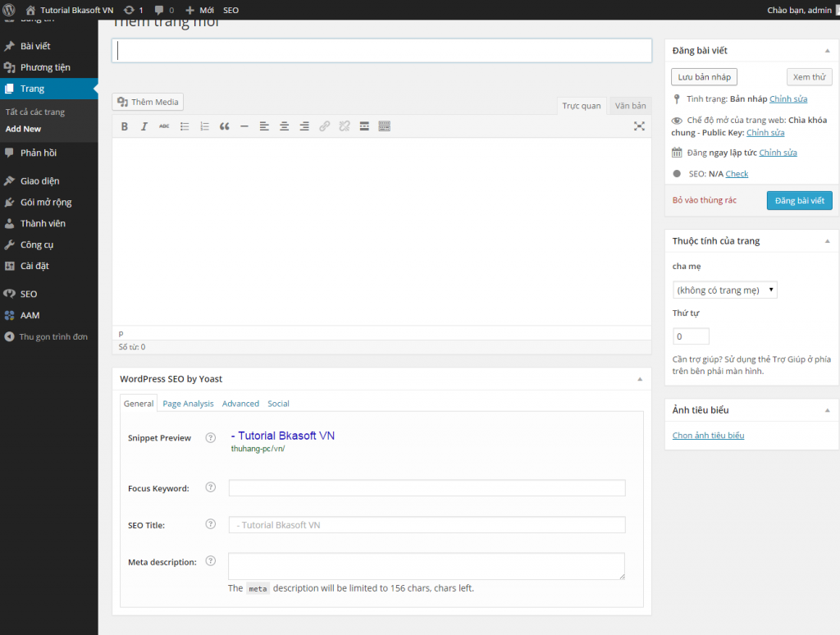Image resolution: width=840 pixels, height=635 pixels.
Task: Publish with the Đăng bài viết button
Action: 799,200
